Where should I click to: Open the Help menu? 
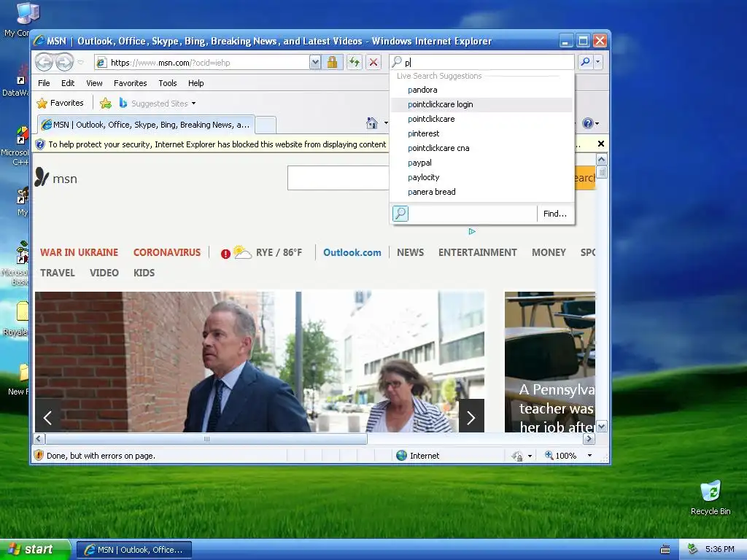point(196,83)
